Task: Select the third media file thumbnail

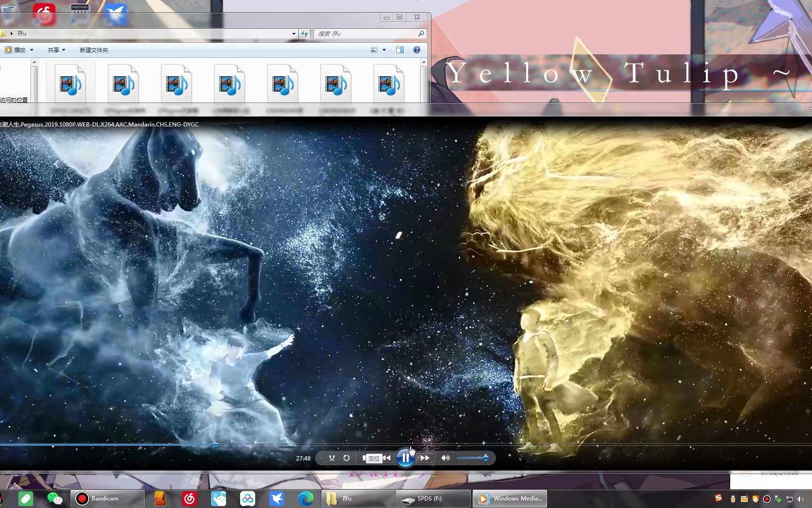Action: pos(177,84)
